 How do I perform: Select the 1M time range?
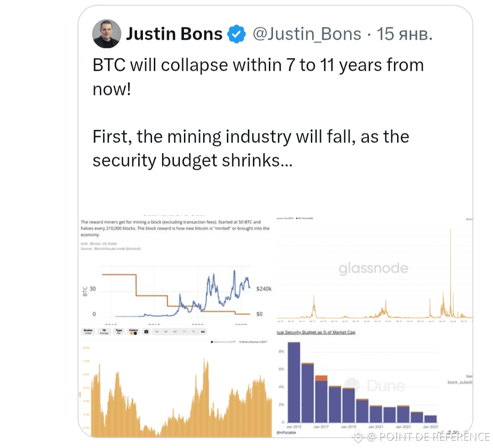[x=157, y=332]
